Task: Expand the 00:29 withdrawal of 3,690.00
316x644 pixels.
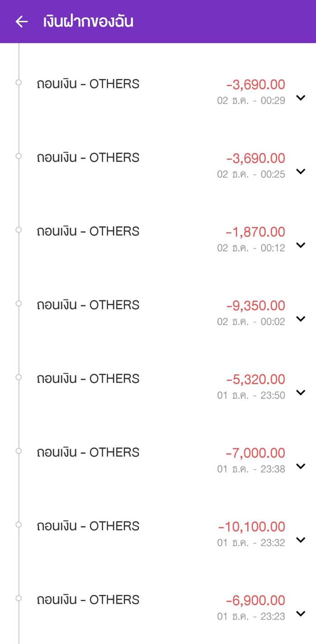Action: click(301, 97)
